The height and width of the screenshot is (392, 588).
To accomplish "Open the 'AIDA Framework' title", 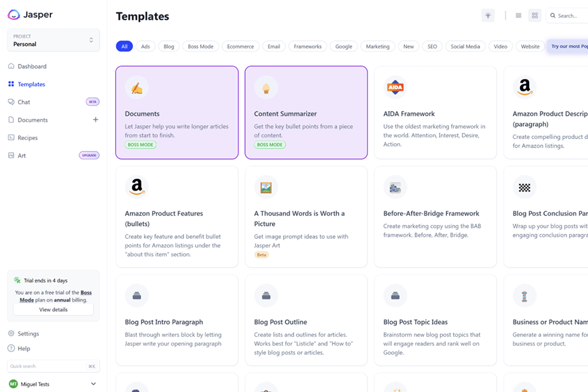I will point(409,114).
